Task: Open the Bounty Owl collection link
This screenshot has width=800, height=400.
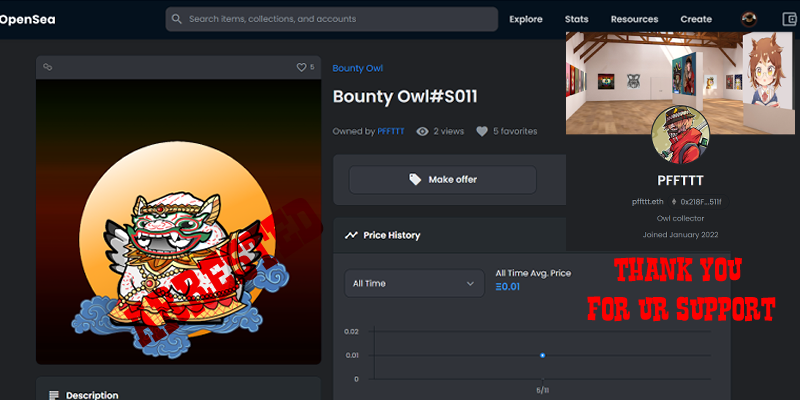Action: point(357,68)
